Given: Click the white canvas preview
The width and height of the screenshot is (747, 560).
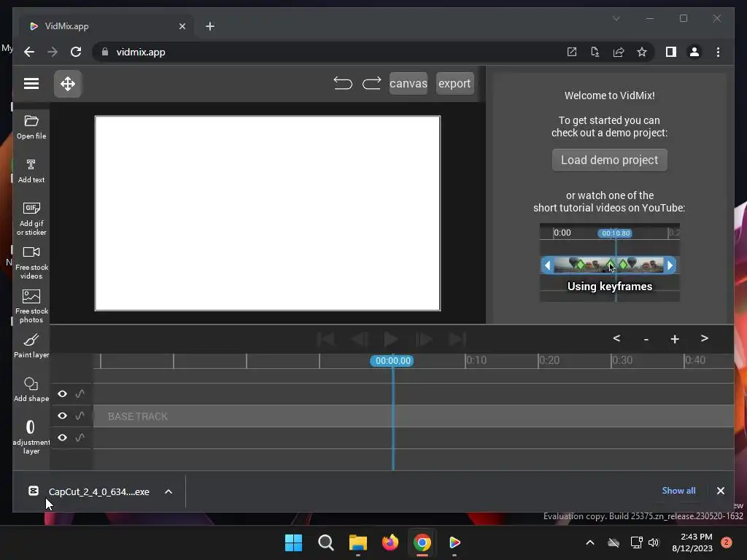Looking at the screenshot, I should click(268, 214).
